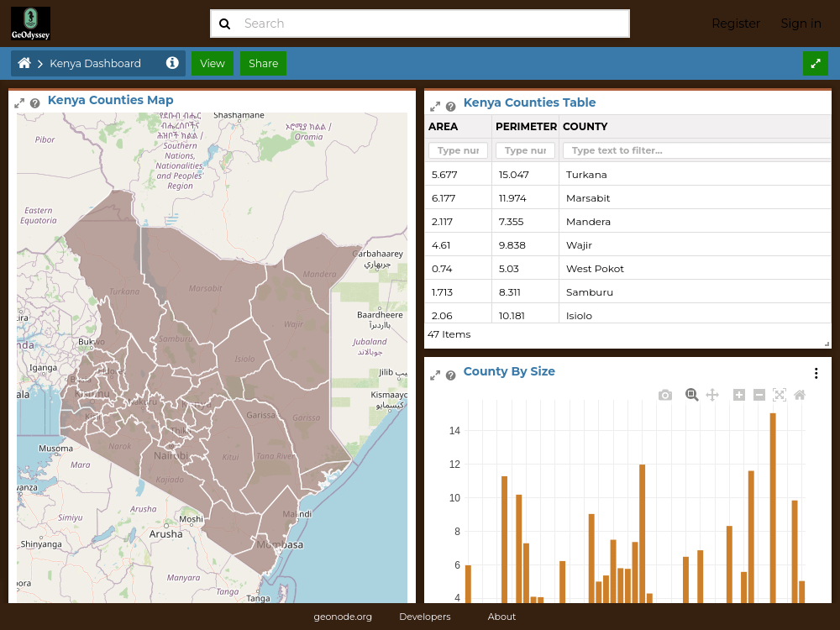Open the Sign in link

tap(801, 24)
